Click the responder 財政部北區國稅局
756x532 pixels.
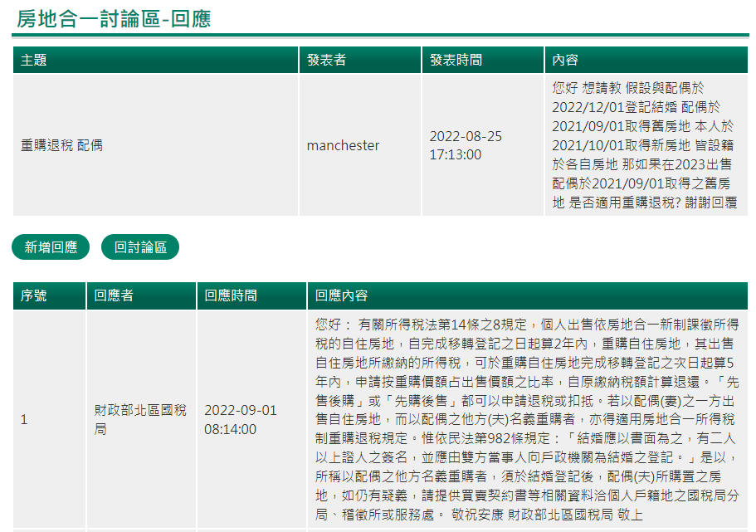pos(140,420)
